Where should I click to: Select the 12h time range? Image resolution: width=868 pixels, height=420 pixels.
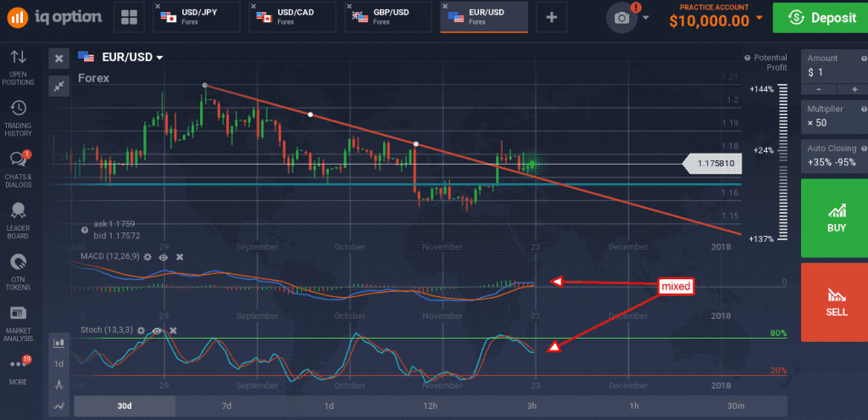point(430,406)
